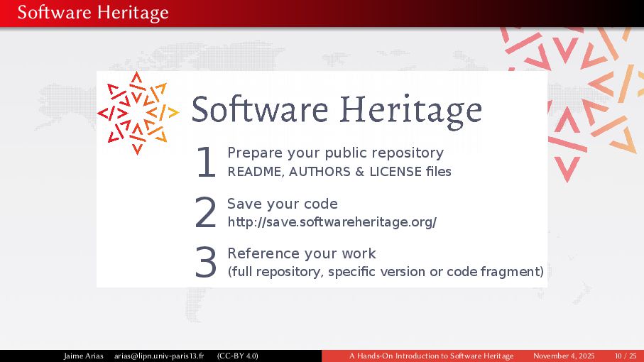Viewport: 644px width, 362px height.
Task: Click the Software Heritage star logo
Action: click(x=138, y=113)
